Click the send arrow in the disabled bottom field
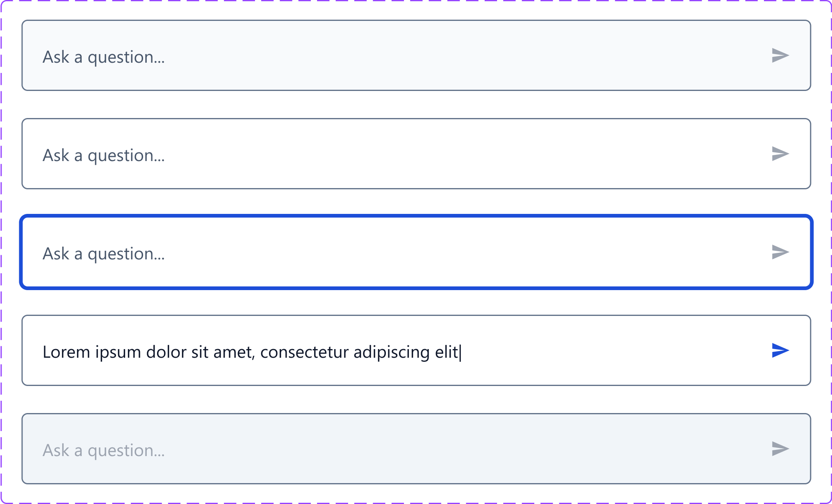 780,449
